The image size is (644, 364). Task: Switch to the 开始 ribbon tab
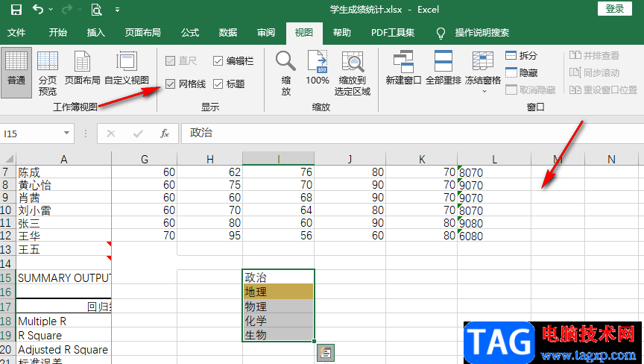pos(58,33)
